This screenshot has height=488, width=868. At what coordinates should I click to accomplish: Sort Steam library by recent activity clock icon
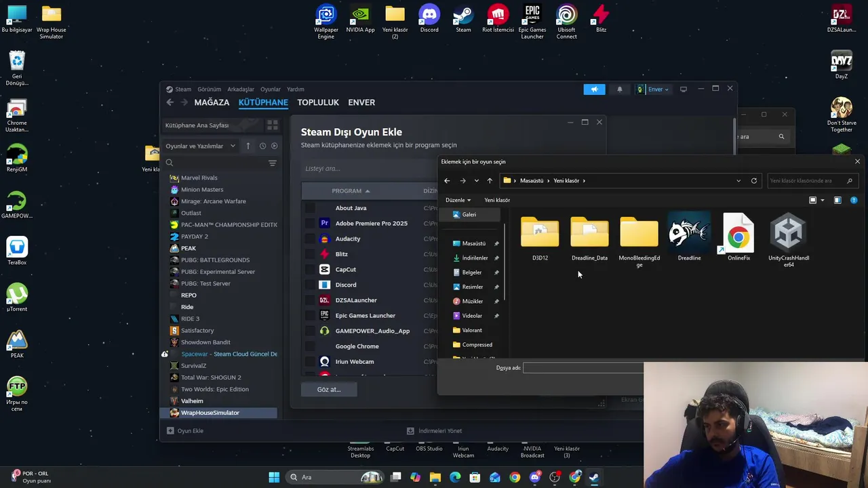click(262, 146)
